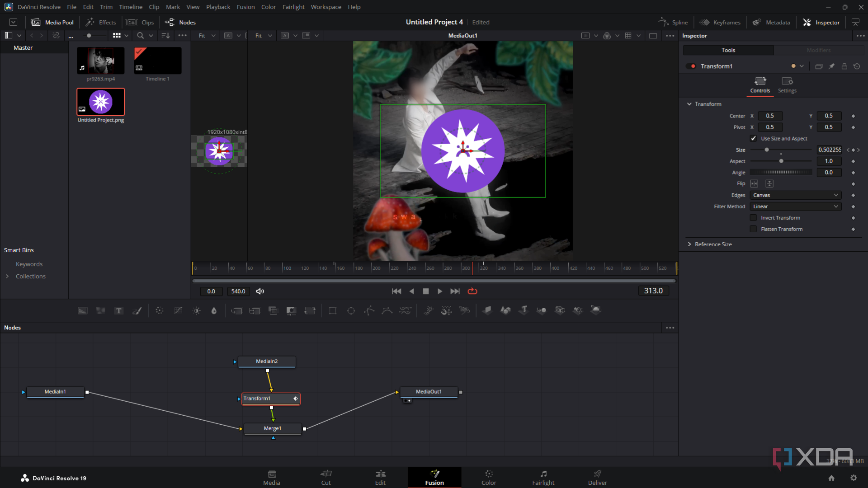Open the left viewer Fit zoom dropdown
Screen dimensions: 868x488
tap(207, 36)
